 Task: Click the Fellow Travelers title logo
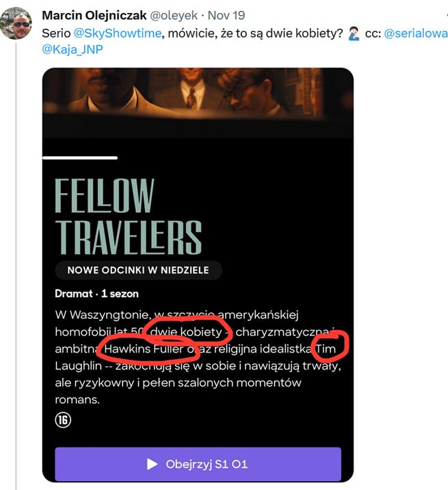click(129, 216)
